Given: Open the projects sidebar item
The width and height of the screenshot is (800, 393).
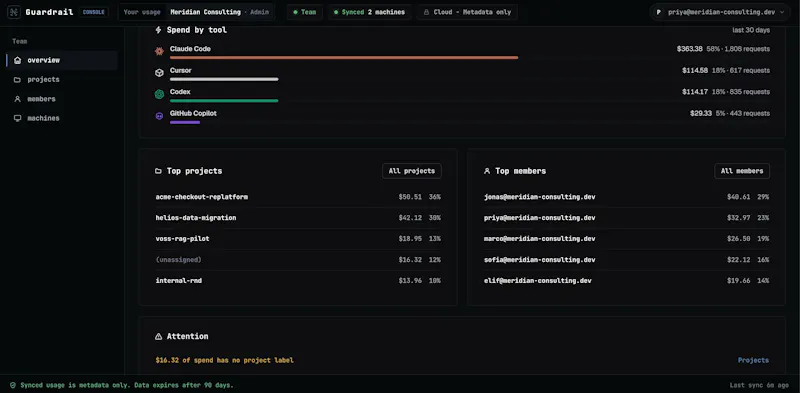Looking at the screenshot, I should point(62,80).
